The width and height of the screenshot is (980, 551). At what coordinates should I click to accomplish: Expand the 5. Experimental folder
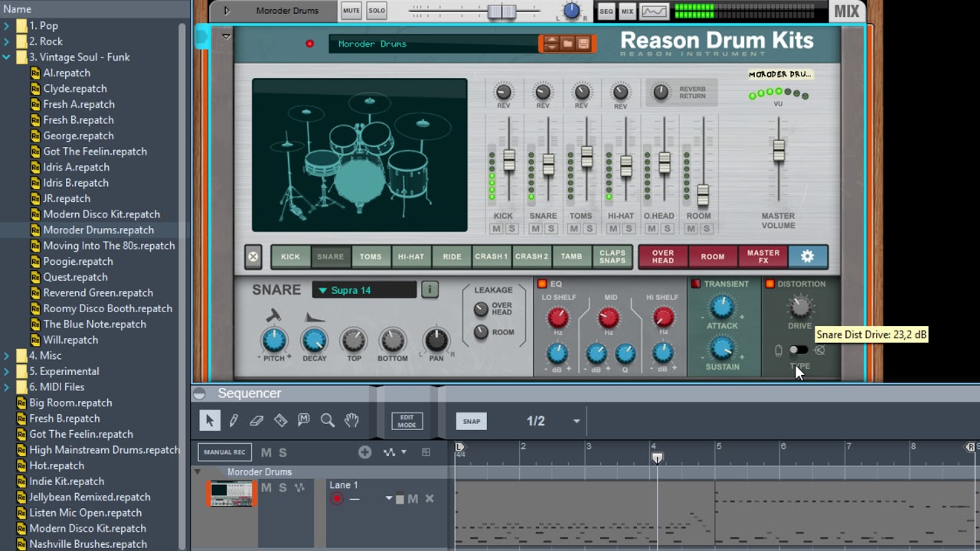[x=7, y=371]
